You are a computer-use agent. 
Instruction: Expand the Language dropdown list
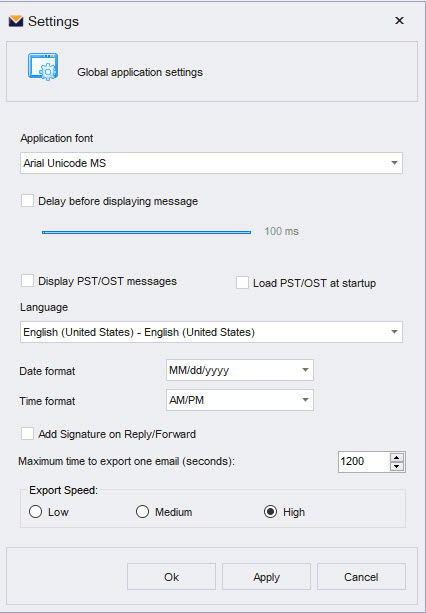coord(211,332)
